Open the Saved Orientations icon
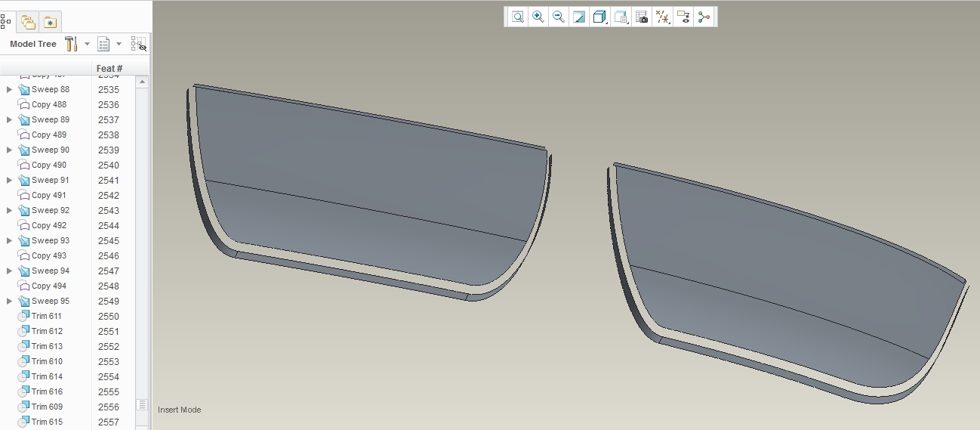The width and height of the screenshot is (980, 430). point(621,17)
